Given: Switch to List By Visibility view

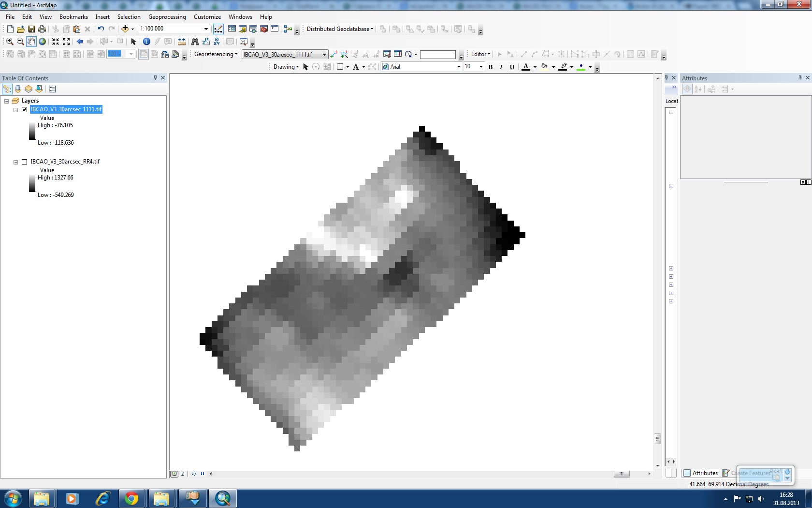Looking at the screenshot, I should pyautogui.click(x=29, y=89).
